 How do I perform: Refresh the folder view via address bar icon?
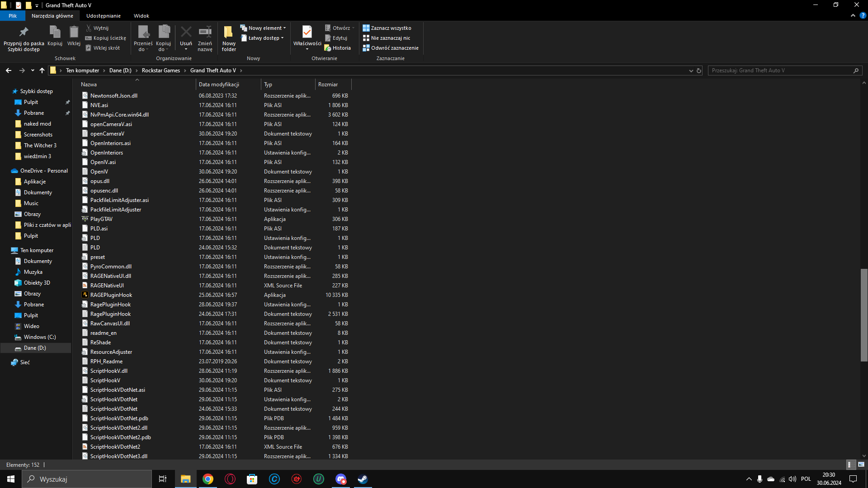pyautogui.click(x=699, y=70)
